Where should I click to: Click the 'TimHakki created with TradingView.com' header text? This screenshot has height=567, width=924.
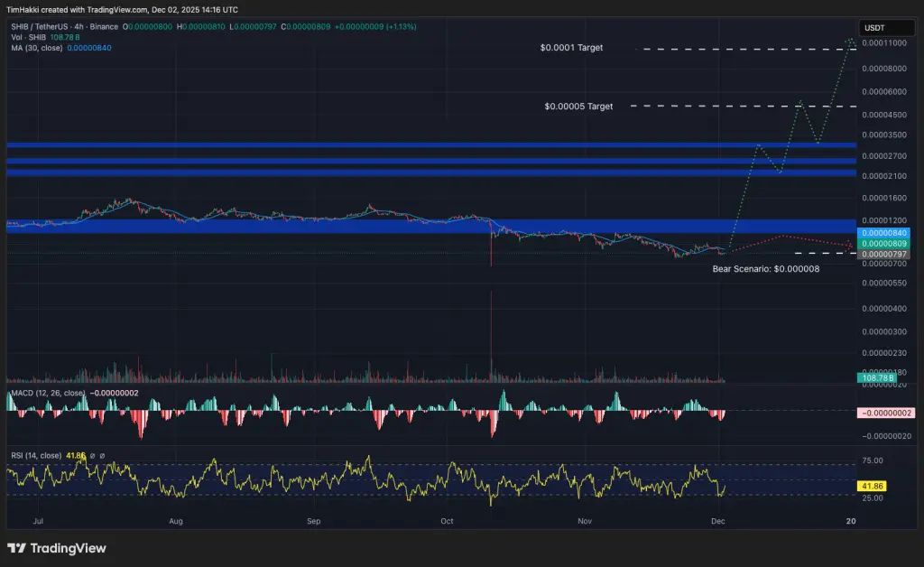pos(77,10)
